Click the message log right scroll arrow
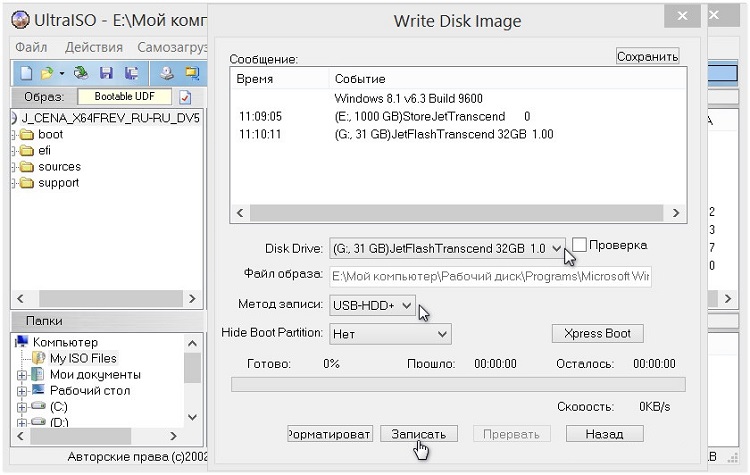Viewport: 750px width, 475px height. click(x=675, y=213)
